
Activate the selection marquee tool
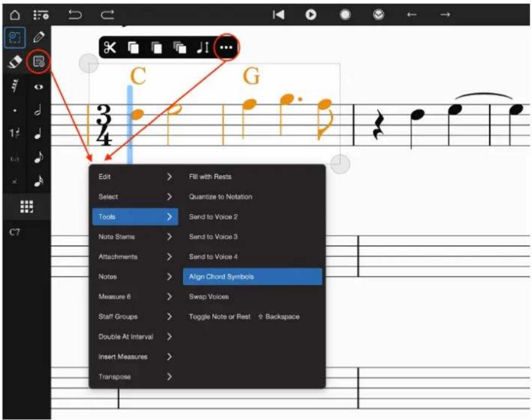tap(15, 37)
